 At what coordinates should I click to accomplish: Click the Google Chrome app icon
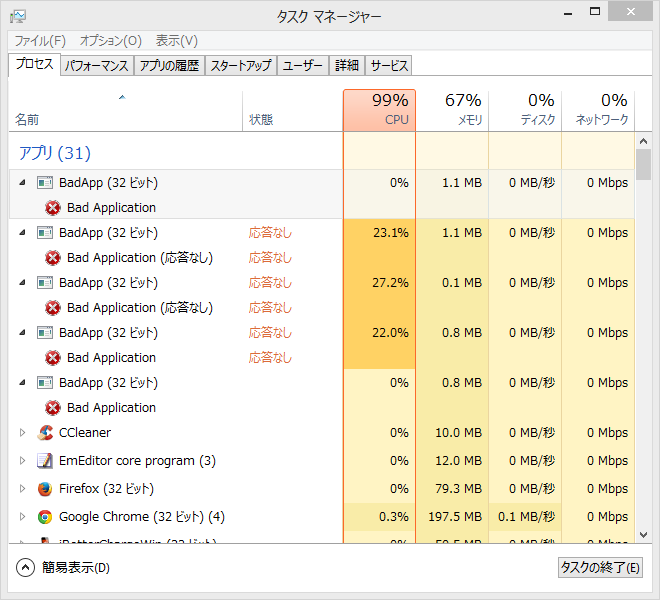[45, 517]
